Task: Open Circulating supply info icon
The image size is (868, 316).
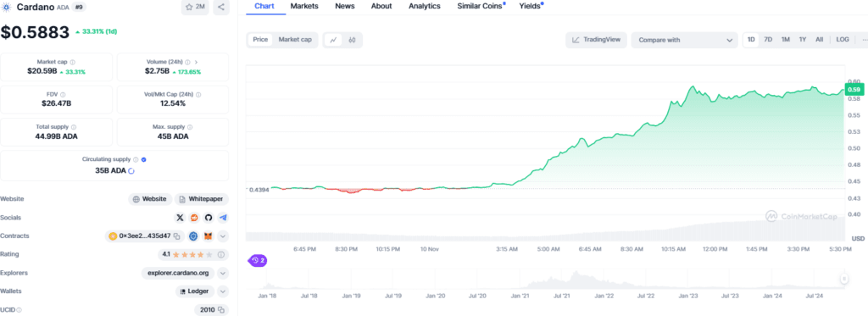Action: [136, 159]
